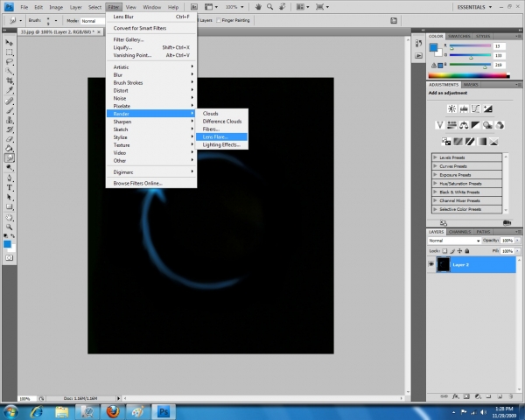This screenshot has height=420, width=525.
Task: Expand Hue/Saturation Presets
Action: (435, 183)
